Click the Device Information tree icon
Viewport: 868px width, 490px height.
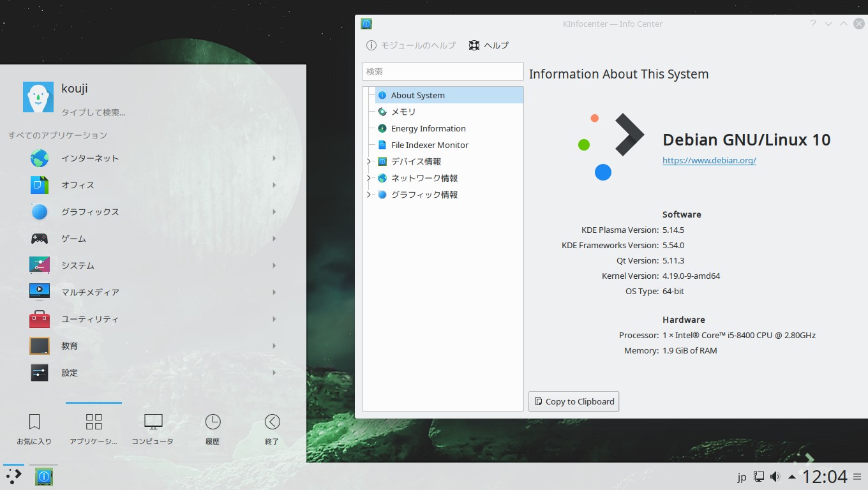tap(382, 161)
